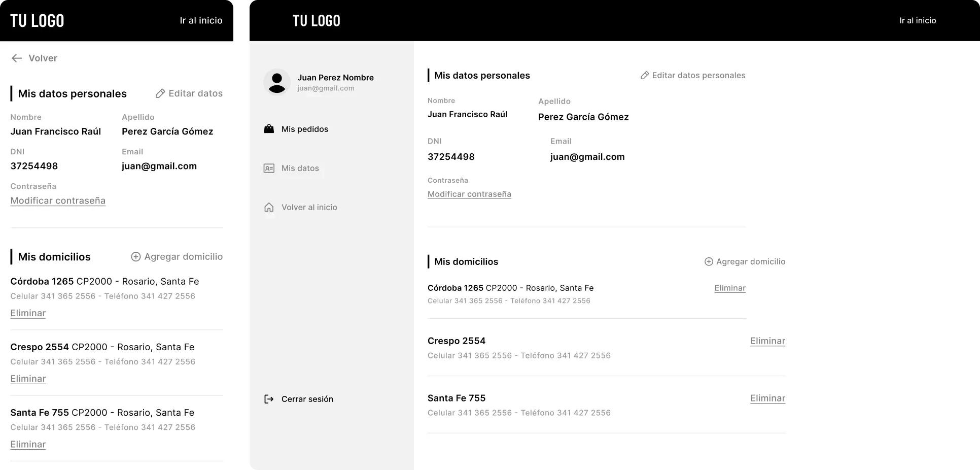Click the pencil icon beside Editar datos personales
980x470 pixels.
point(645,76)
